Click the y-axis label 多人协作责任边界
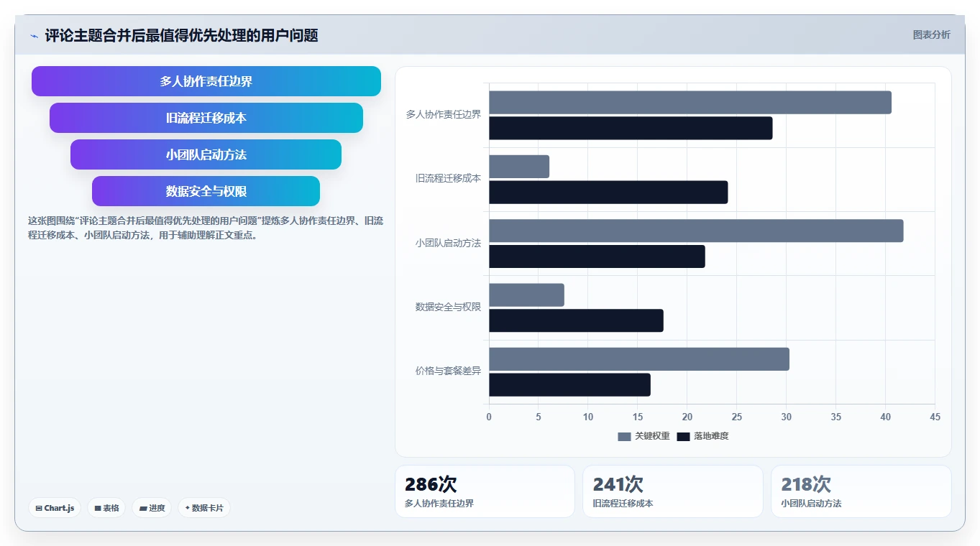Image resolution: width=980 pixels, height=546 pixels. (444, 114)
